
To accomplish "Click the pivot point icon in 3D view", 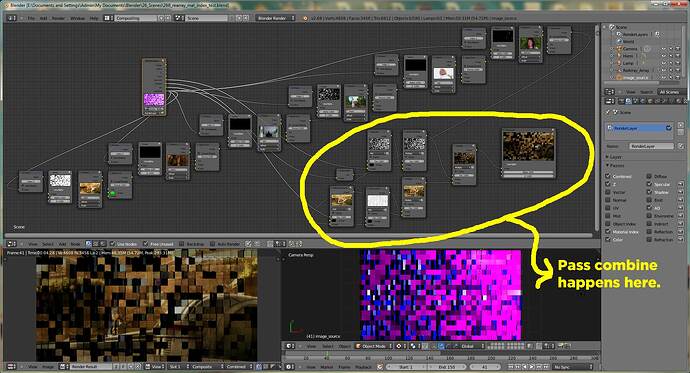I will click(414, 346).
